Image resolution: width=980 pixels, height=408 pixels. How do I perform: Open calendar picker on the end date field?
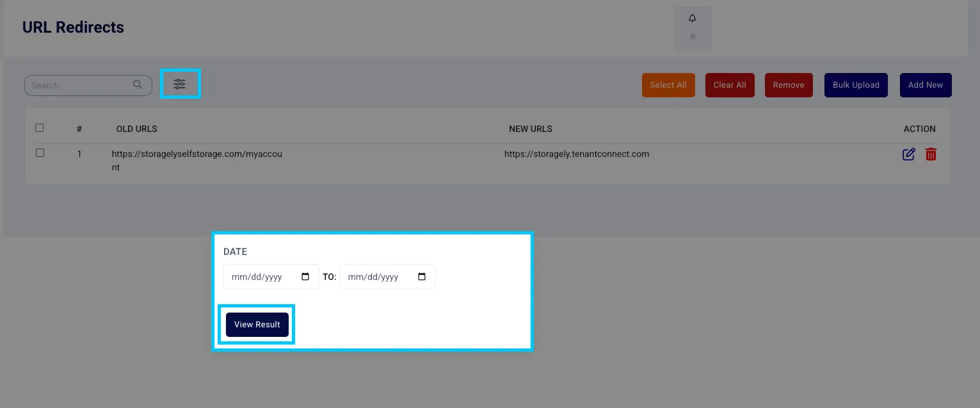click(422, 277)
